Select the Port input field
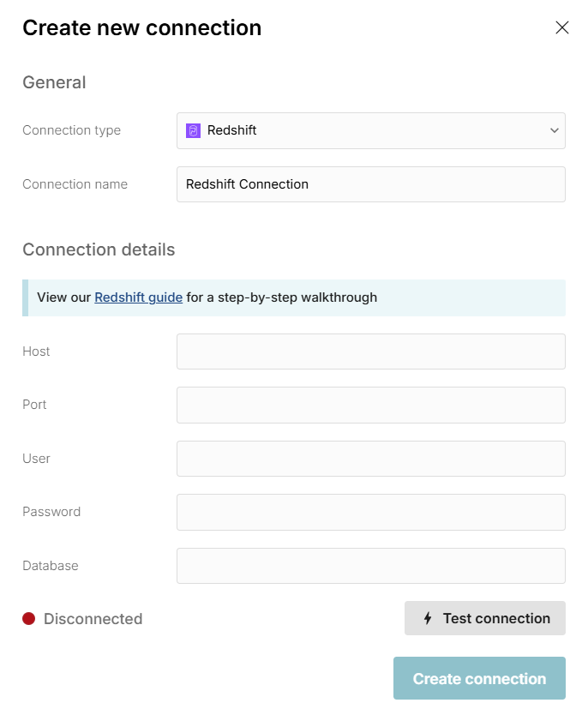Screen dimensions: 588x709 (x=370, y=405)
